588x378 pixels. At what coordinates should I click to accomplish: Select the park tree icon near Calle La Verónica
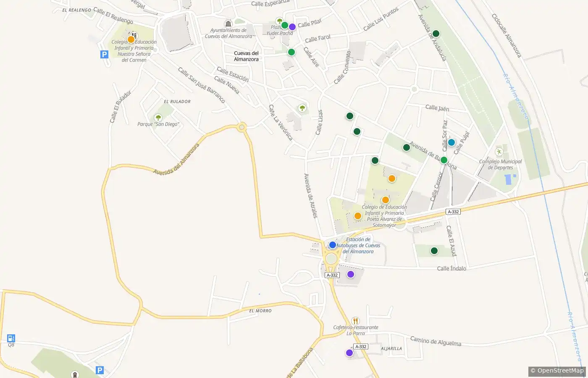tap(302, 108)
